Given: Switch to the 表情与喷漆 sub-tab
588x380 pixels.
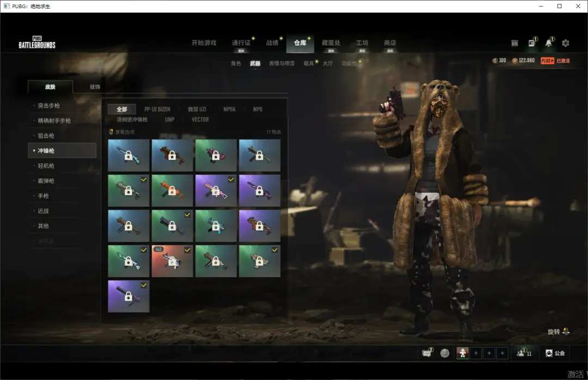Looking at the screenshot, I should pos(281,63).
